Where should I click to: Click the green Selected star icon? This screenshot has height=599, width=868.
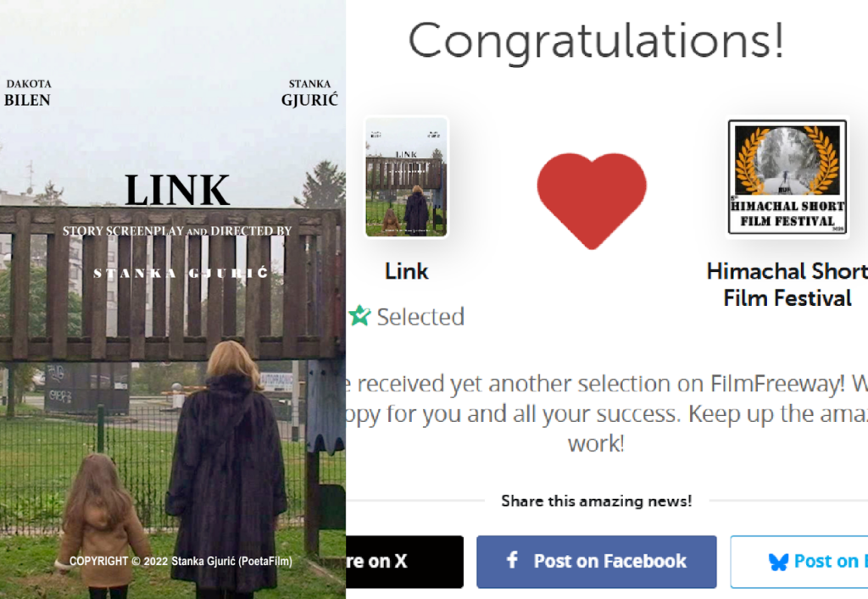point(359,316)
